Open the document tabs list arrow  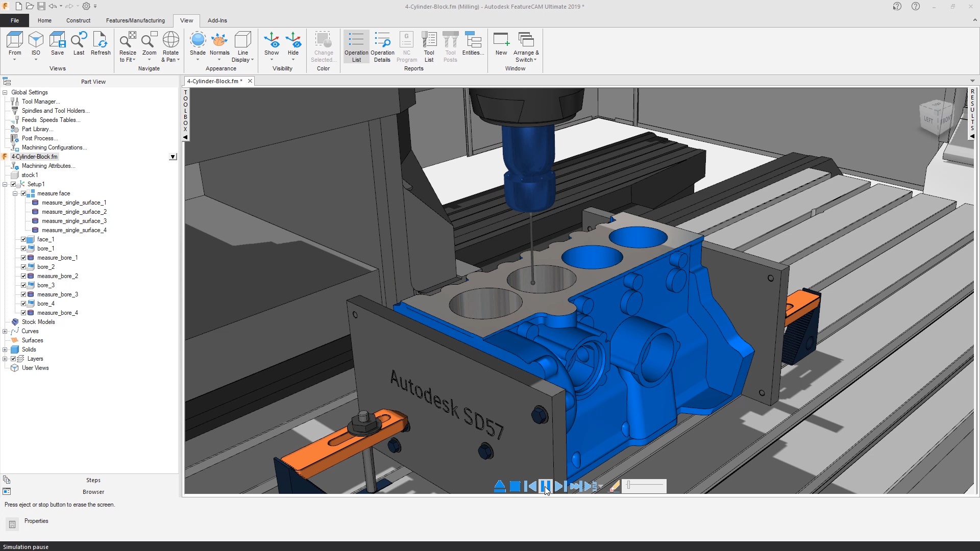tap(972, 81)
